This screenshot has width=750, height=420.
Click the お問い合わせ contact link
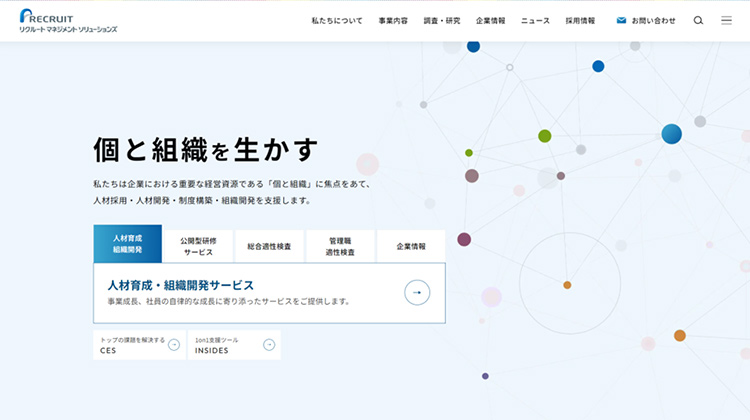pos(653,20)
